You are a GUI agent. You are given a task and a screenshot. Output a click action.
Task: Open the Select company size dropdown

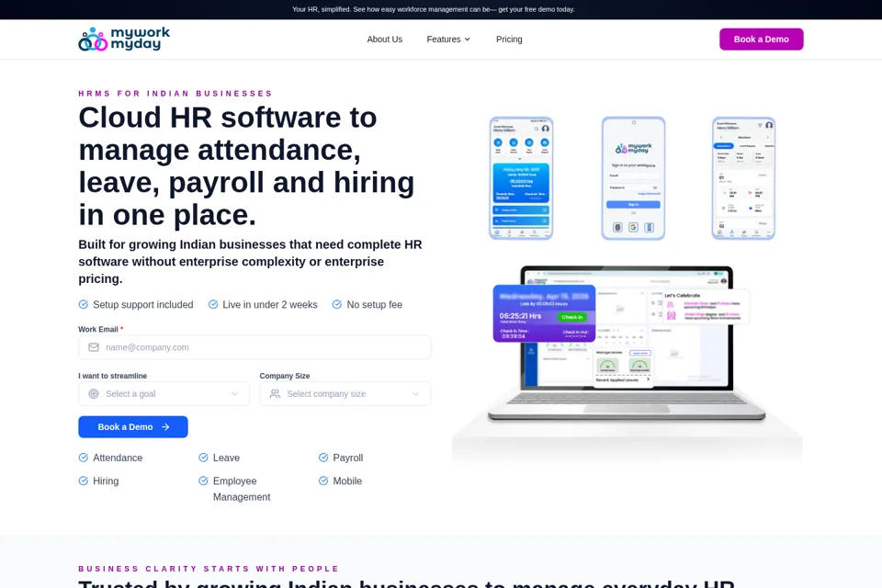[x=345, y=394]
